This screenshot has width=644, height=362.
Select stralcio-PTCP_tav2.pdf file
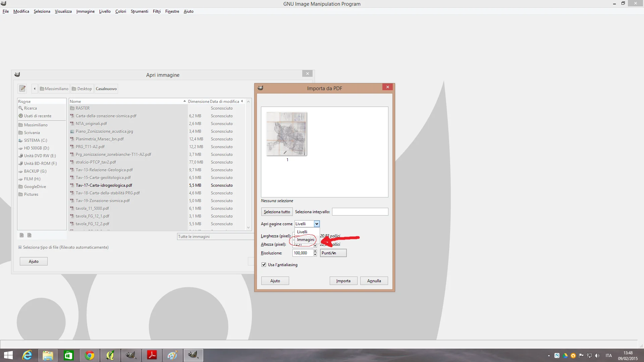click(x=157, y=162)
